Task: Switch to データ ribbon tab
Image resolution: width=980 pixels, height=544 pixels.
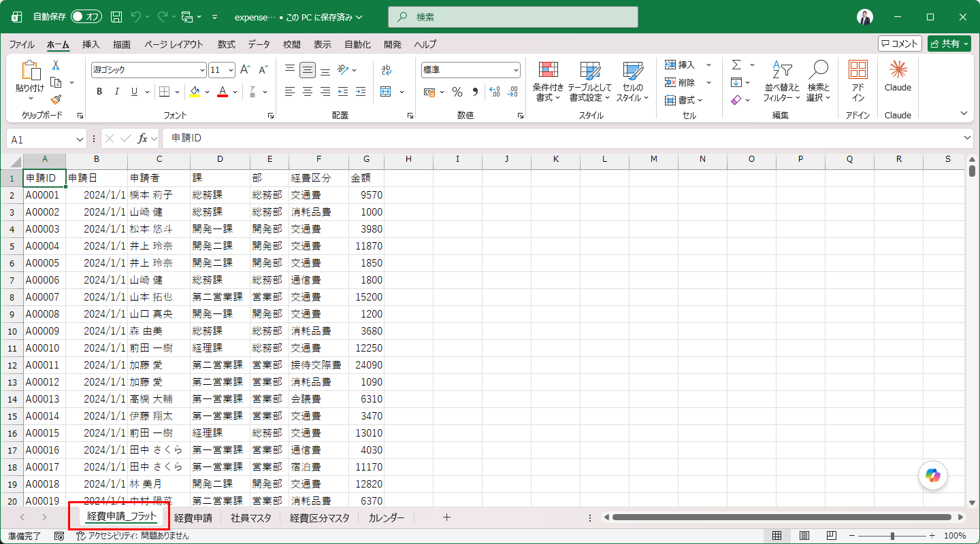Action: (259, 44)
